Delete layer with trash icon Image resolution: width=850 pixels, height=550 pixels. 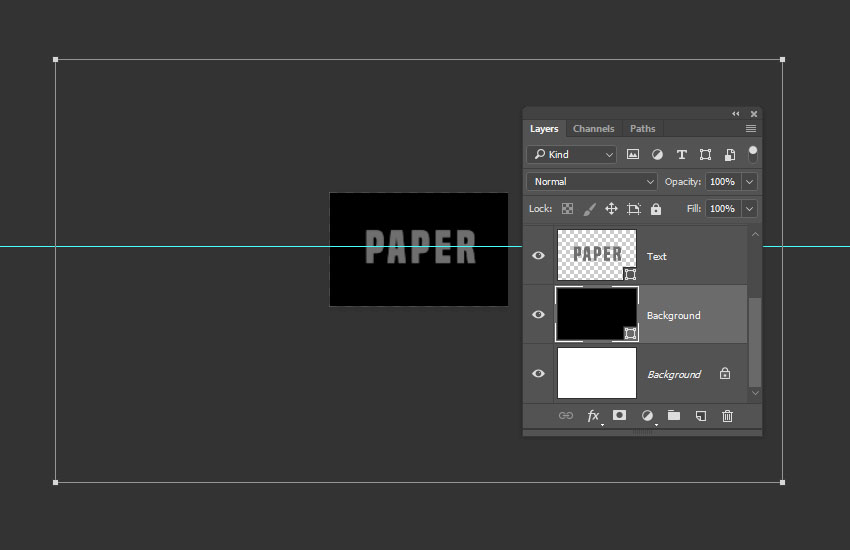[x=727, y=416]
